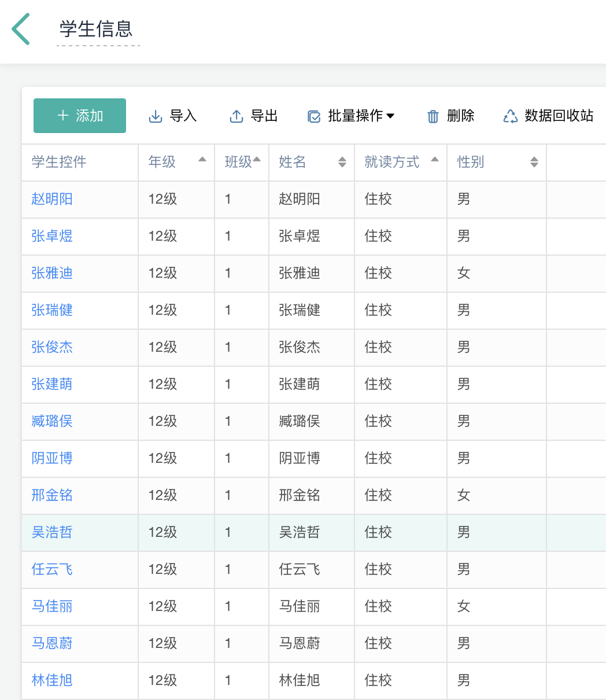Click the back arrow icon
The width and height of the screenshot is (606, 700).
(x=21, y=30)
